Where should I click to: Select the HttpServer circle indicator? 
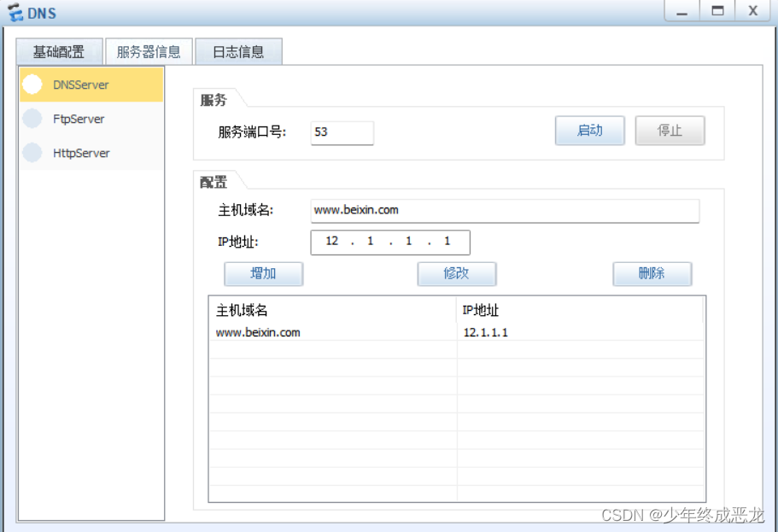pos(32,153)
